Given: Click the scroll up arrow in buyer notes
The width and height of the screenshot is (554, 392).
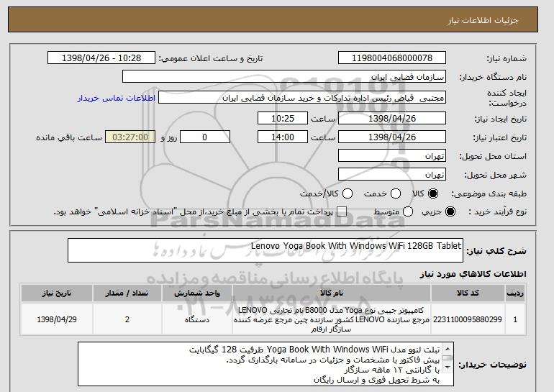Looking at the screenshot, I should click(x=448, y=349).
